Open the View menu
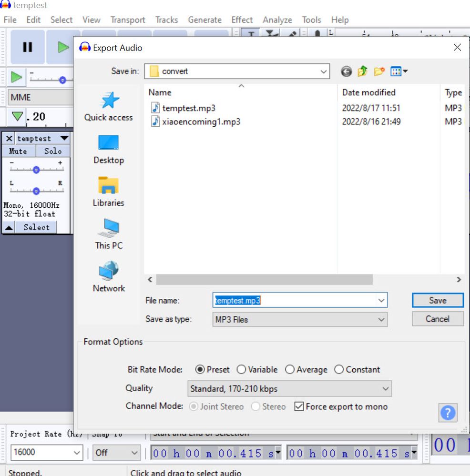The width and height of the screenshot is (470, 476). pyautogui.click(x=92, y=20)
